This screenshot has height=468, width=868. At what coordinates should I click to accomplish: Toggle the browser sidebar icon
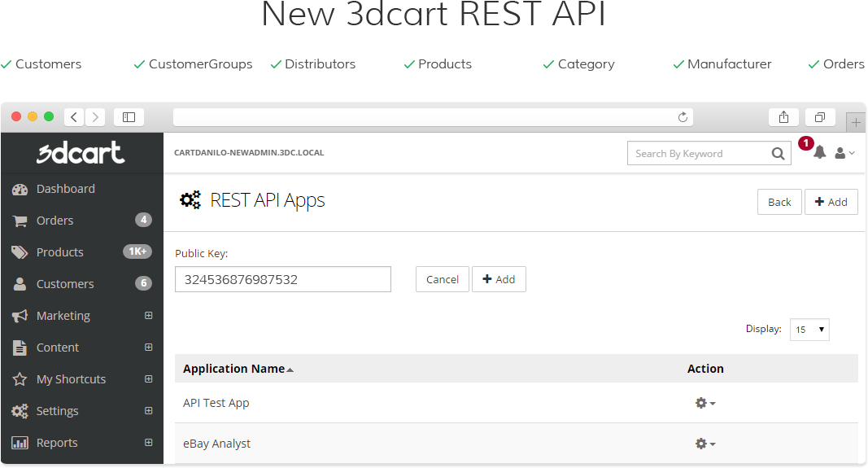[x=129, y=117]
